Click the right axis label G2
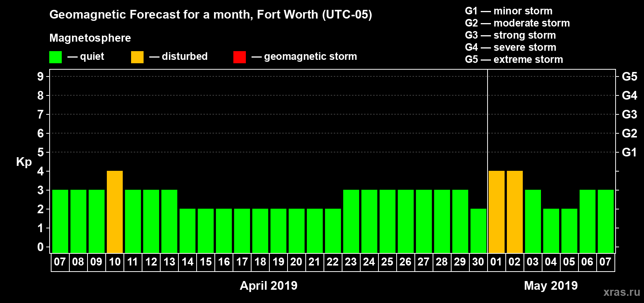Screen dimensions: 644x303 click(630, 133)
